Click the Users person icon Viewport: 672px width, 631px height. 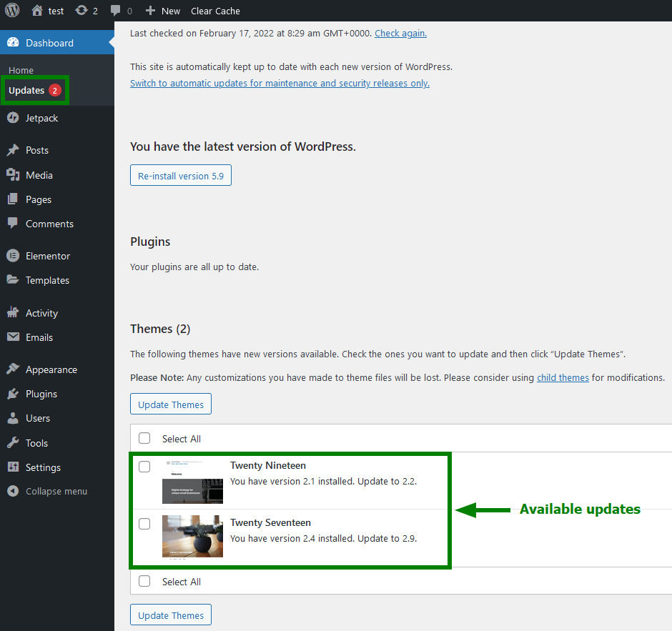coord(14,418)
